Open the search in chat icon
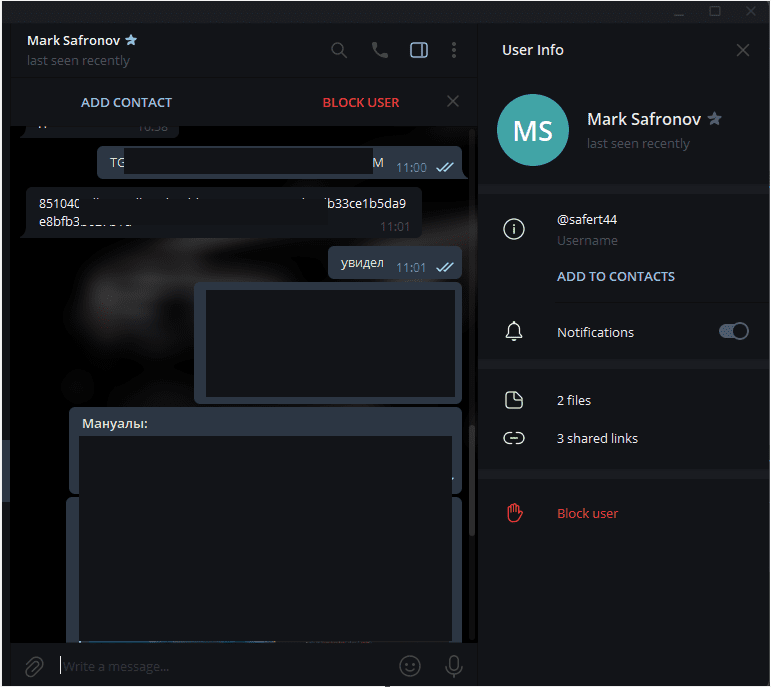This screenshot has height=687, width=771. (x=339, y=50)
